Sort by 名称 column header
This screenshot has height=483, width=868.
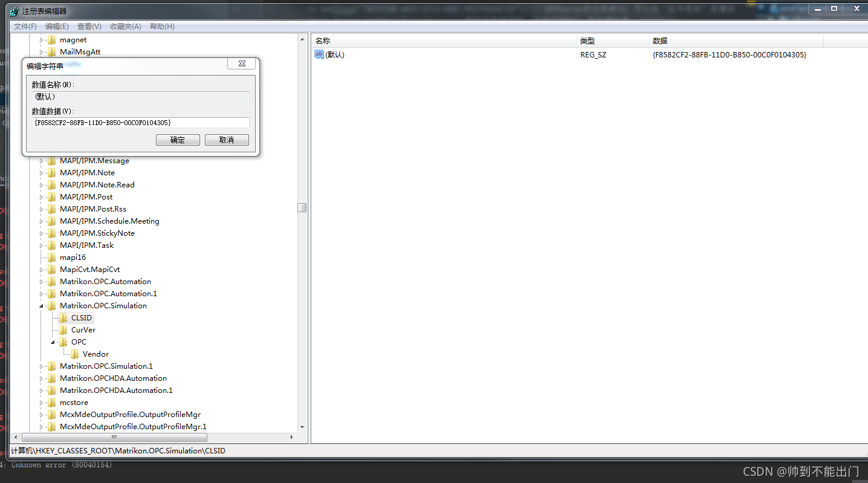point(444,41)
